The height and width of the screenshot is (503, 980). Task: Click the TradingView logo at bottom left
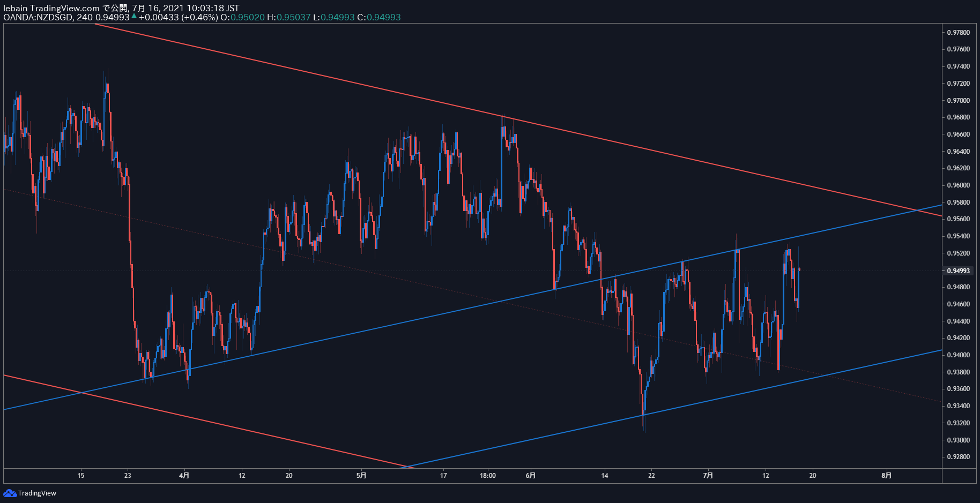pyautogui.click(x=29, y=493)
